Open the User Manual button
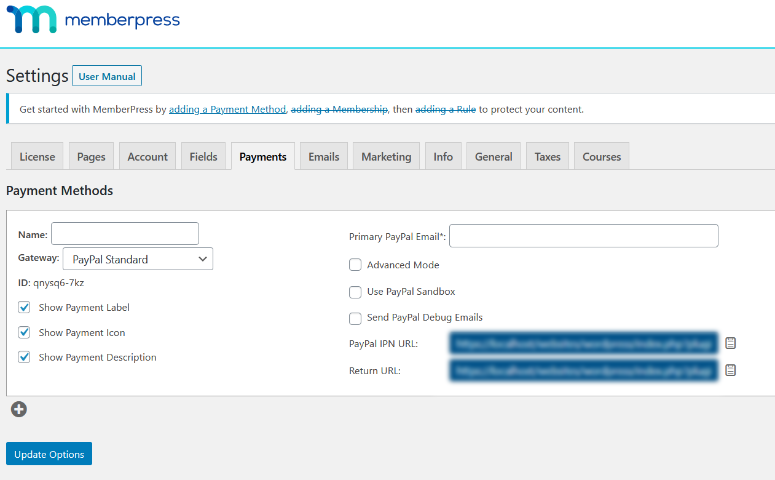Viewport: 775px width, 480px height. click(107, 76)
